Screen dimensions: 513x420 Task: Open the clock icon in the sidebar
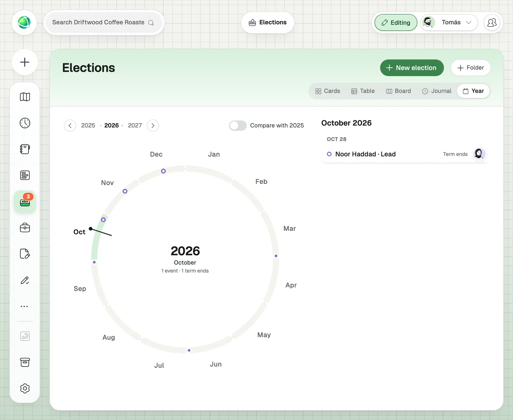[25, 123]
